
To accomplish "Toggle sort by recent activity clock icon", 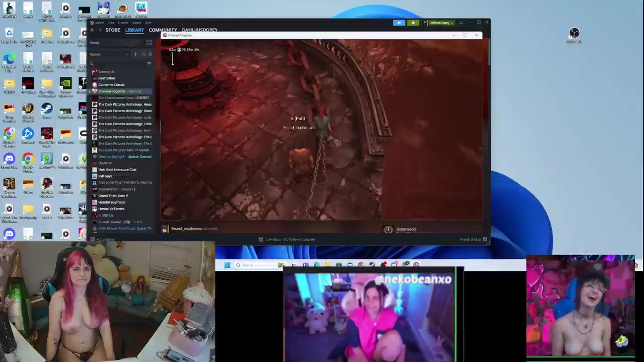I will [x=144, y=54].
